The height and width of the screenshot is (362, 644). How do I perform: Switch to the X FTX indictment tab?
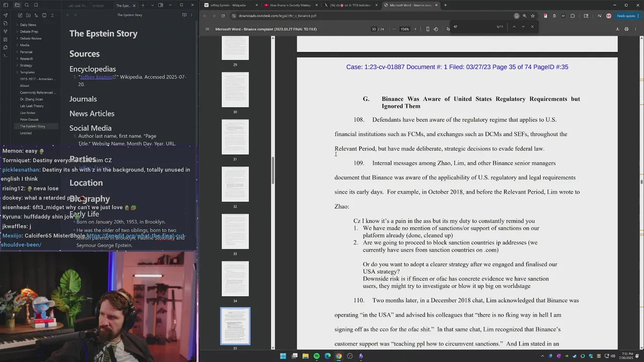351,5
